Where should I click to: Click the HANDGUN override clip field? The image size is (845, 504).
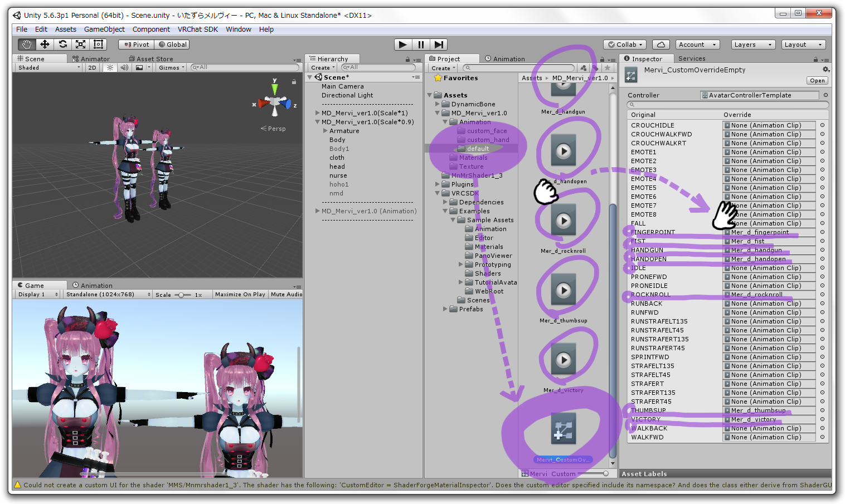pyautogui.click(x=769, y=250)
